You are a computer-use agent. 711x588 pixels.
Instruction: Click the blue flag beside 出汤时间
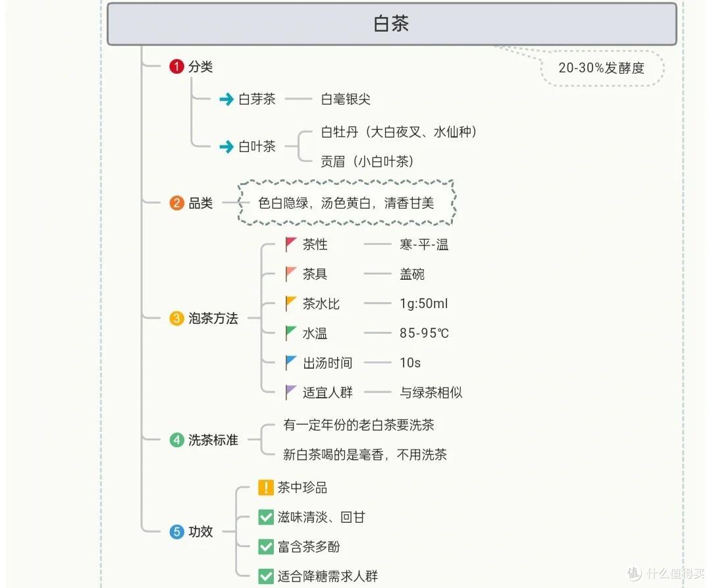[291, 363]
